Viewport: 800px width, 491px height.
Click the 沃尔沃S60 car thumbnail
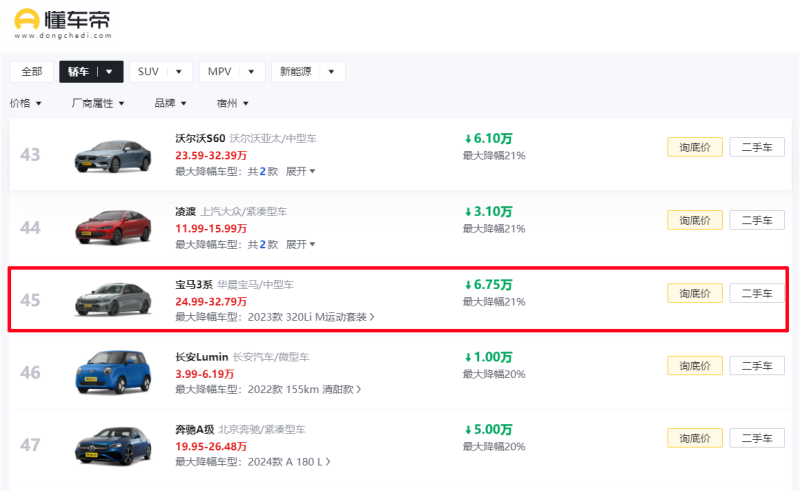111,155
